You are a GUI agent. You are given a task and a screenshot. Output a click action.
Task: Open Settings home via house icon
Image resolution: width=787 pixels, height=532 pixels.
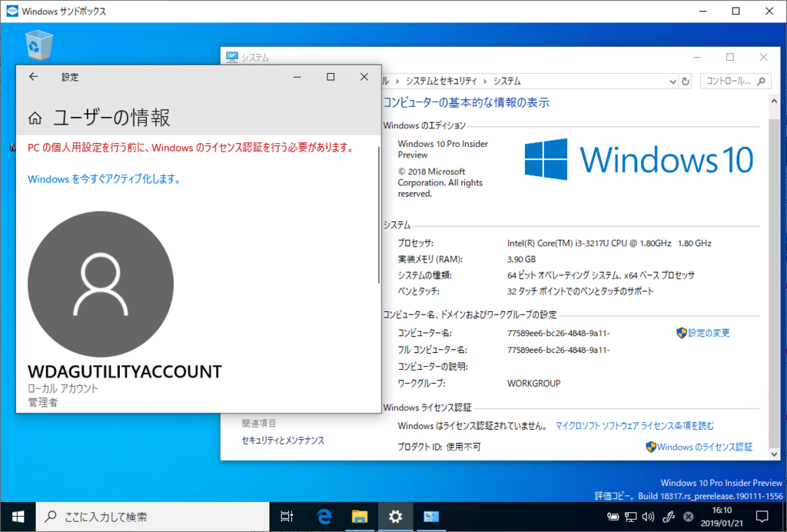tap(35, 118)
